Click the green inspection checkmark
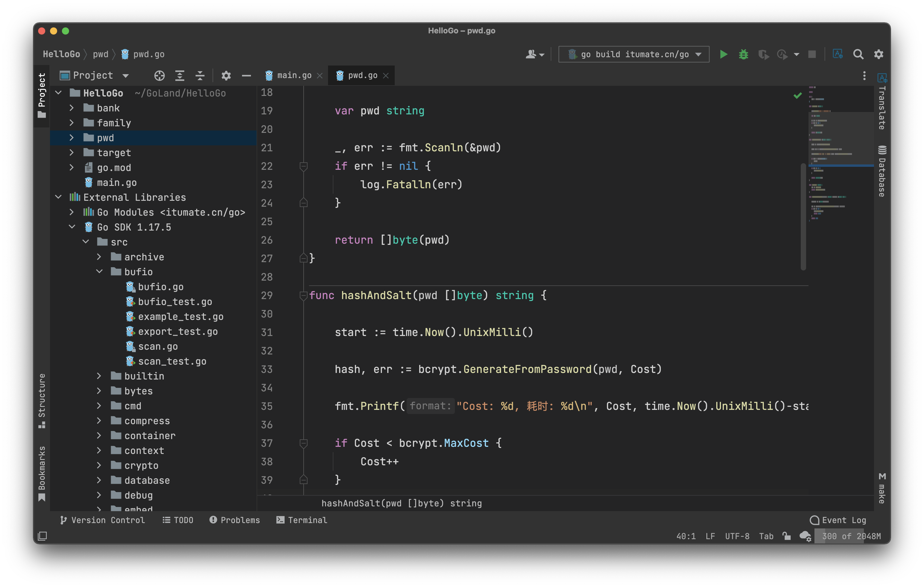The width and height of the screenshot is (924, 588). pyautogui.click(x=798, y=96)
